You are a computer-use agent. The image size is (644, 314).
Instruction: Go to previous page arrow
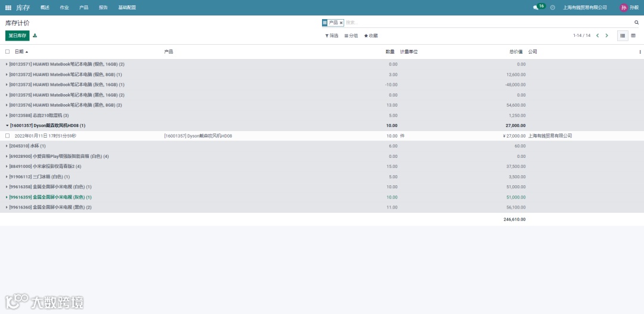[597, 36]
